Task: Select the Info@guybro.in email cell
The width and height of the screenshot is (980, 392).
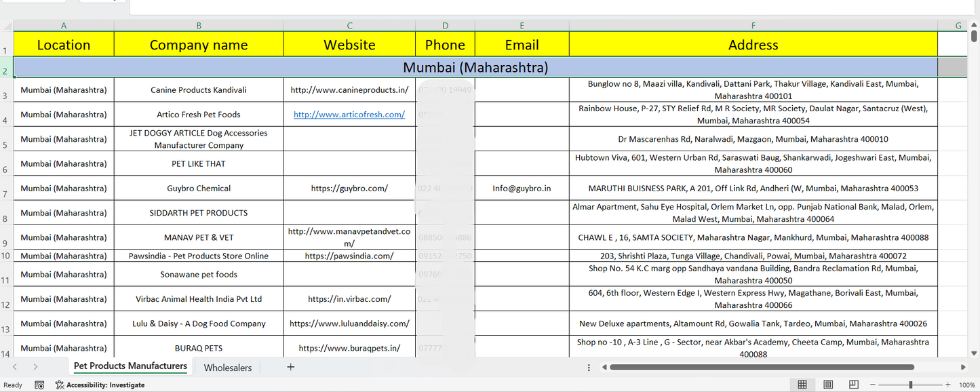Action: tap(522, 188)
